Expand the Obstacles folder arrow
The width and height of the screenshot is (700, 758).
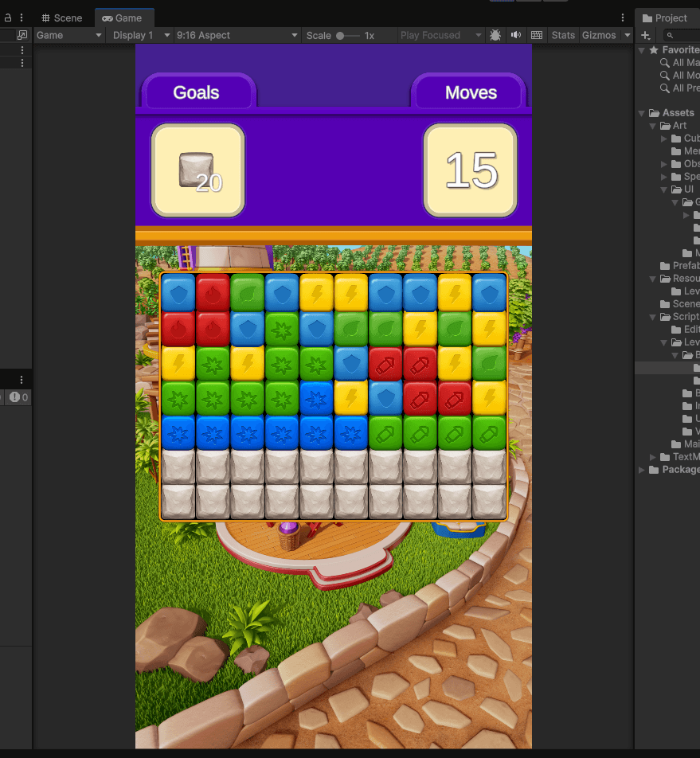[663, 164]
